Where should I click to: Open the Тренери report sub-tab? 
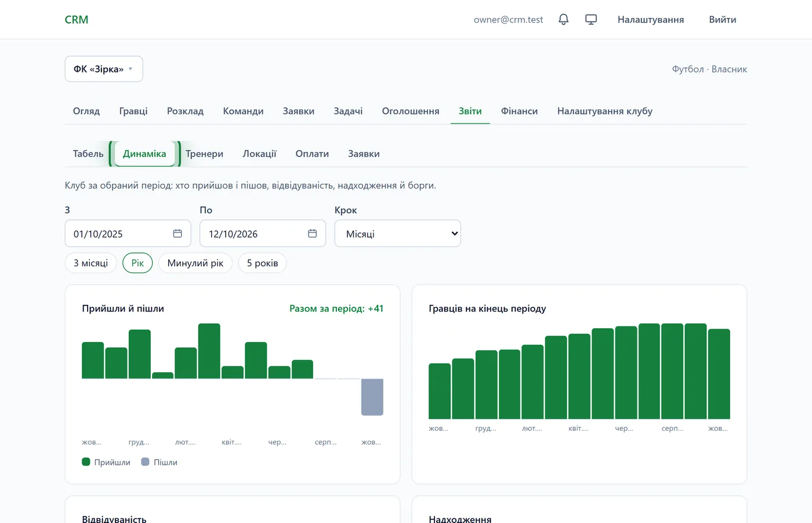point(204,154)
